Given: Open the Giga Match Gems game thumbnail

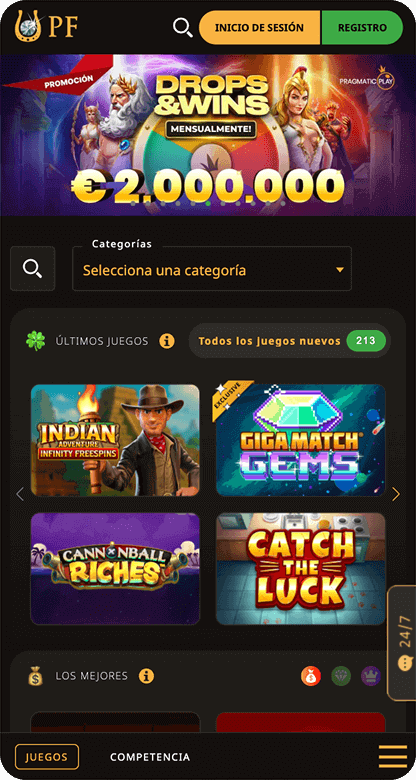Looking at the screenshot, I should 301,440.
